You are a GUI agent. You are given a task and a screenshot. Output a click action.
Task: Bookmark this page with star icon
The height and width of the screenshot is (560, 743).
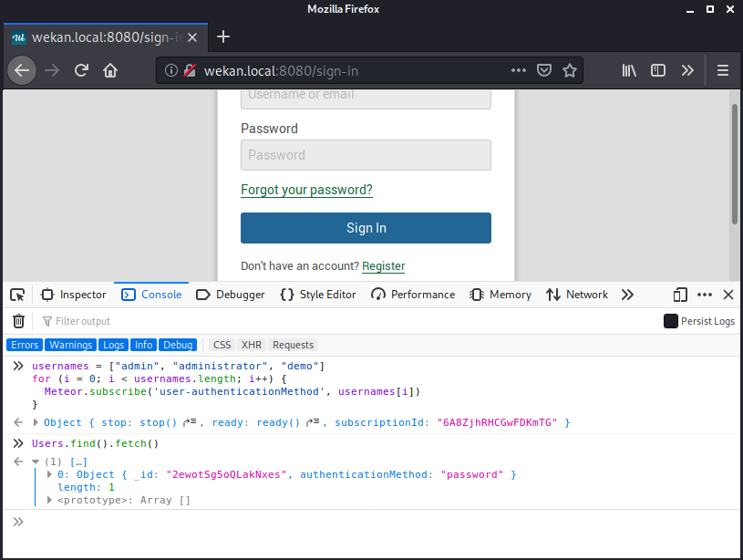pos(570,70)
